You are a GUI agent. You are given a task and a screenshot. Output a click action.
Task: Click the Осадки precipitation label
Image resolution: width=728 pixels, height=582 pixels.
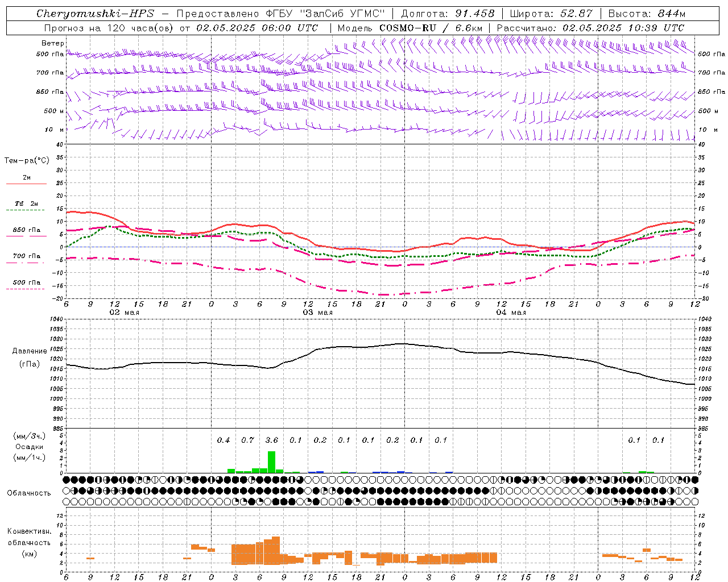coord(30,447)
